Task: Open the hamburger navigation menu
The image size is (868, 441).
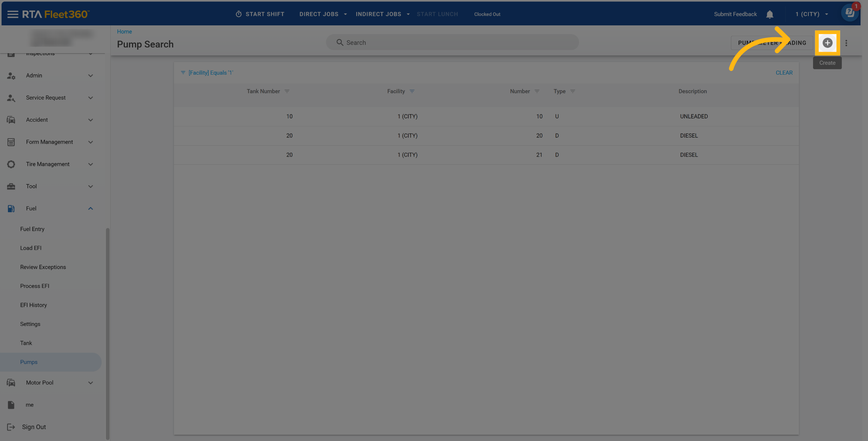Action: tap(13, 14)
